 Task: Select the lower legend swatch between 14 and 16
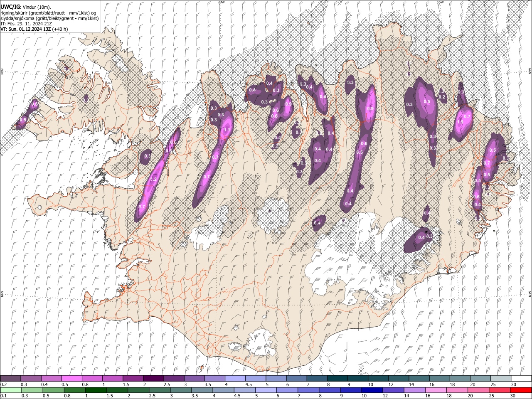click(x=414, y=390)
